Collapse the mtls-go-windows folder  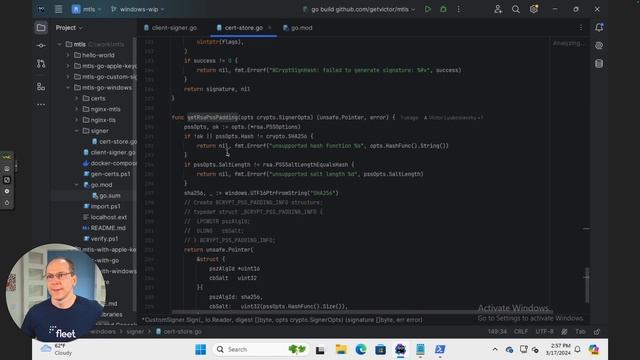tap(68, 87)
